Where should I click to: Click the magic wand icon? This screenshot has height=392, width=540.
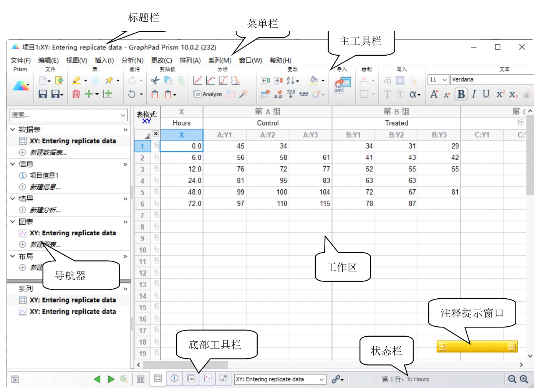click(x=243, y=94)
